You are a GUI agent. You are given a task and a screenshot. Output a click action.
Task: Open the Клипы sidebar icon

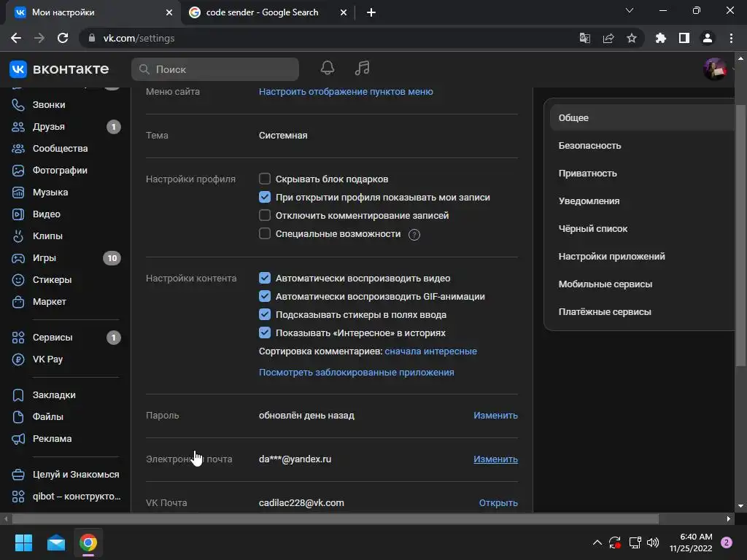pos(18,236)
